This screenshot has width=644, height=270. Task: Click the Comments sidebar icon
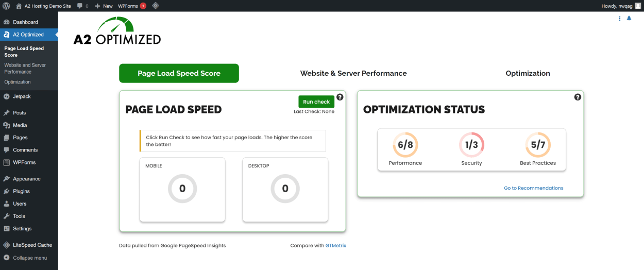click(7, 150)
